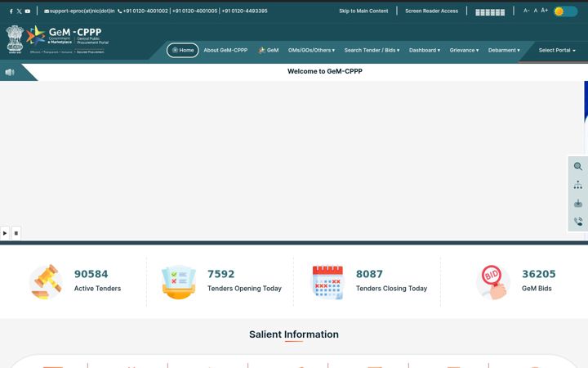Open the sitemap sidebar icon
The image size is (588, 368).
[x=578, y=185]
